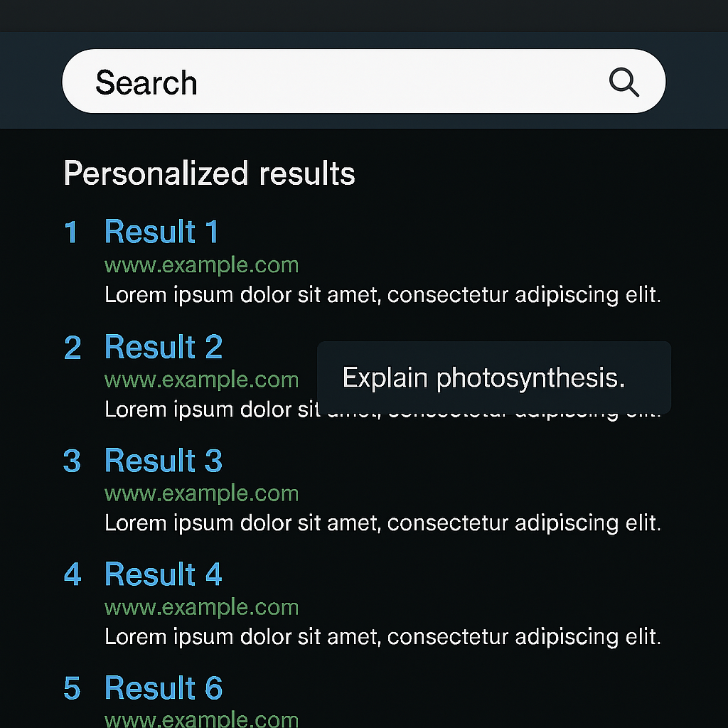The height and width of the screenshot is (728, 728).
Task: Click the www.example.com URL under Result 3
Action: pyautogui.click(x=201, y=493)
